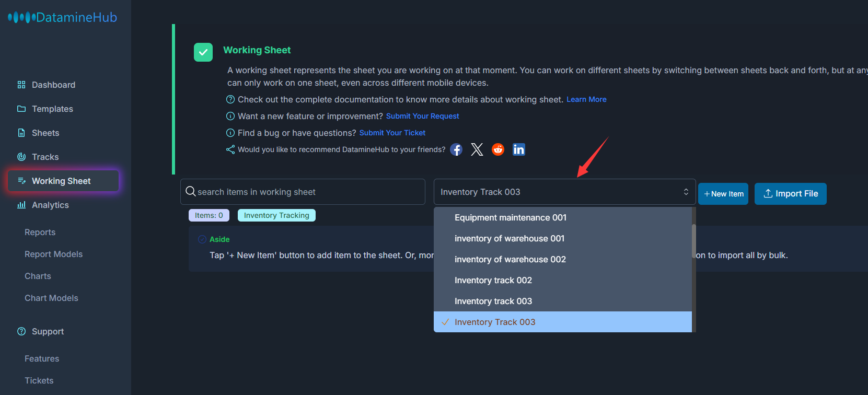
Task: Click the Inventory Track 003 combo box
Action: (564, 192)
